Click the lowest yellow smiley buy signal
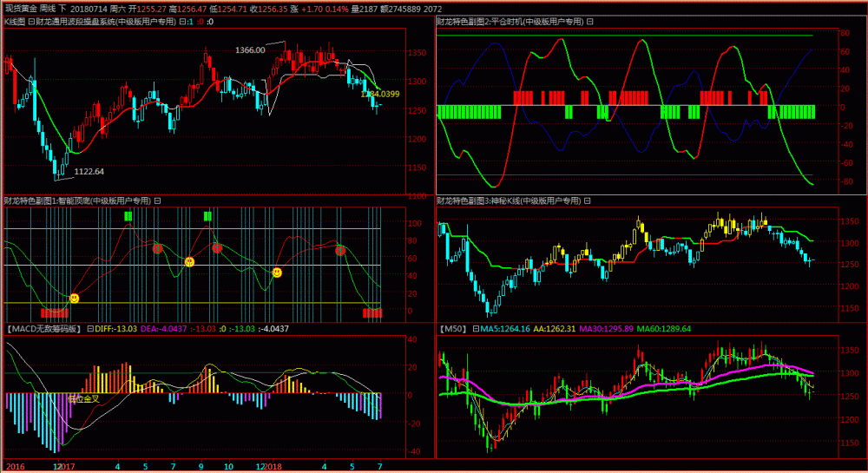Screen dimensions: 868x473 point(74,299)
